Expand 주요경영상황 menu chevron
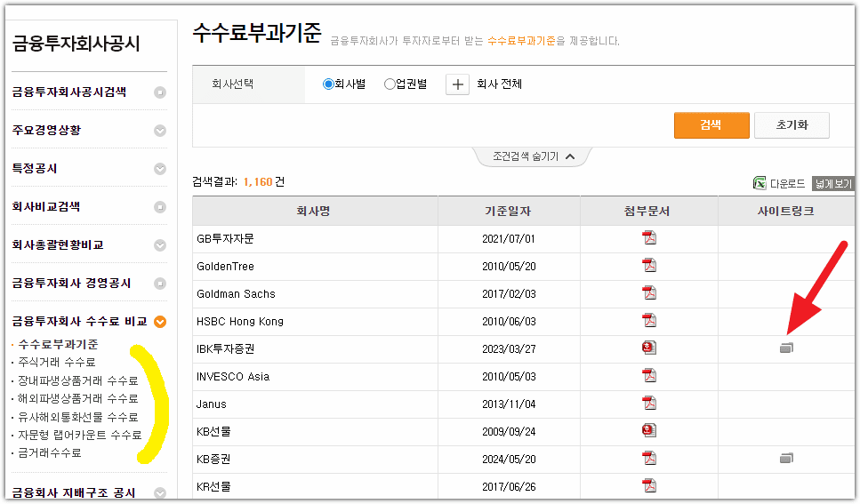This screenshot has height=504, width=860. (160, 131)
